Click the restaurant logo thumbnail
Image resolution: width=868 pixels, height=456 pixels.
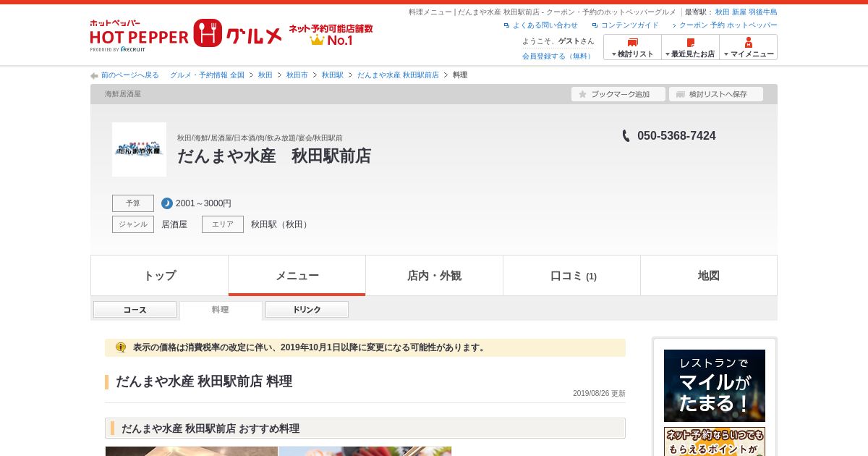[x=139, y=149]
